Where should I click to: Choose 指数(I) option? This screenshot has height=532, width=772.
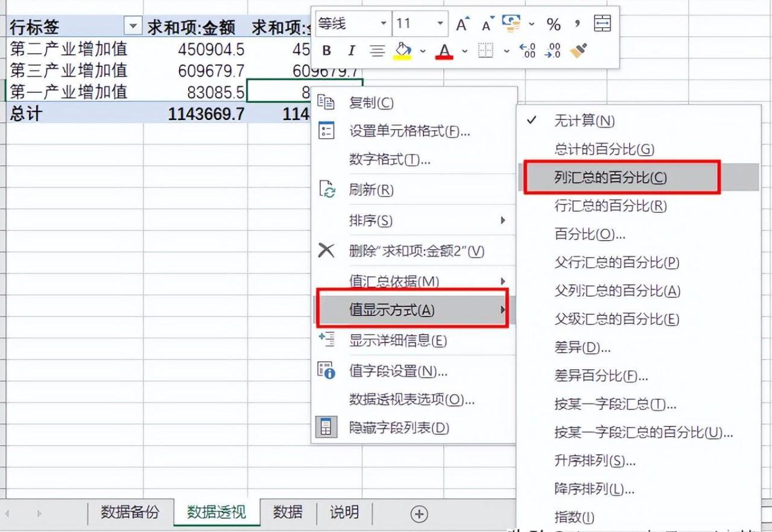click(639, 517)
